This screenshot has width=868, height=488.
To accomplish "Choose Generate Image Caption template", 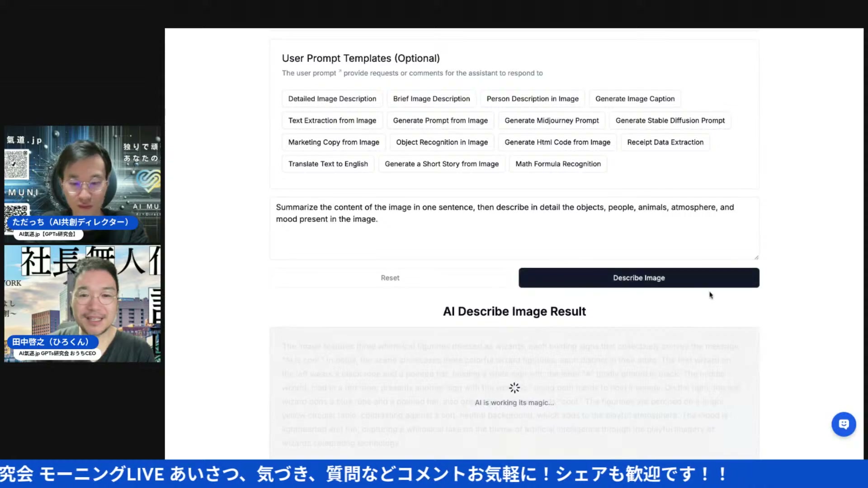I will click(635, 99).
